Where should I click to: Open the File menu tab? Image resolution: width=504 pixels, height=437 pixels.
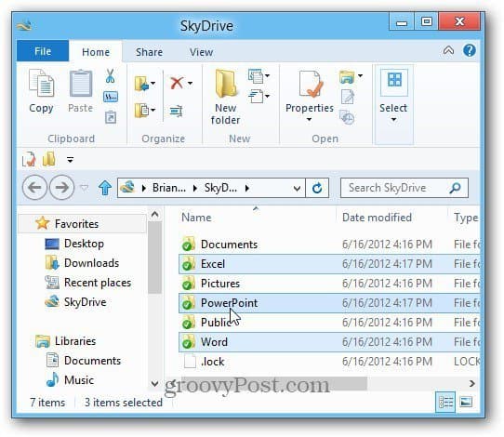(43, 51)
